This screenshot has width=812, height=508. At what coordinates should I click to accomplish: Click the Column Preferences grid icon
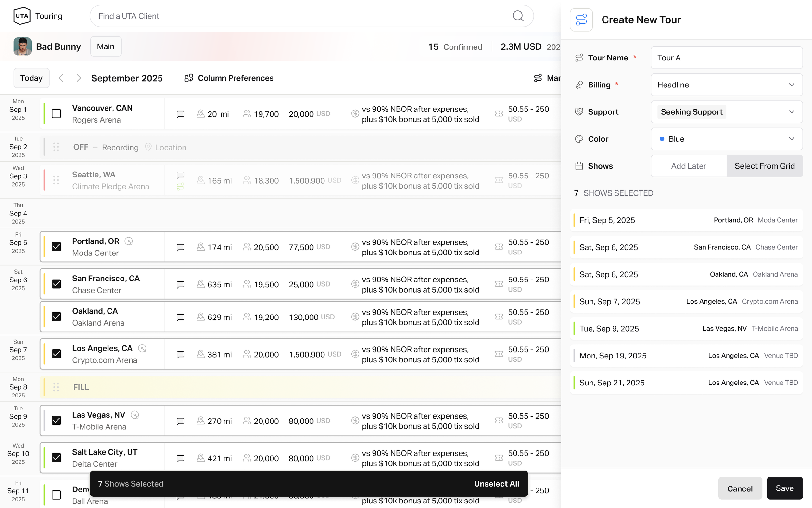click(x=189, y=78)
